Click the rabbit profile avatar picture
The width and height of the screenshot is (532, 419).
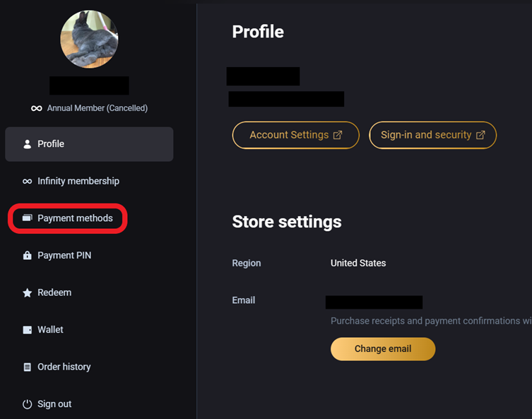89,39
